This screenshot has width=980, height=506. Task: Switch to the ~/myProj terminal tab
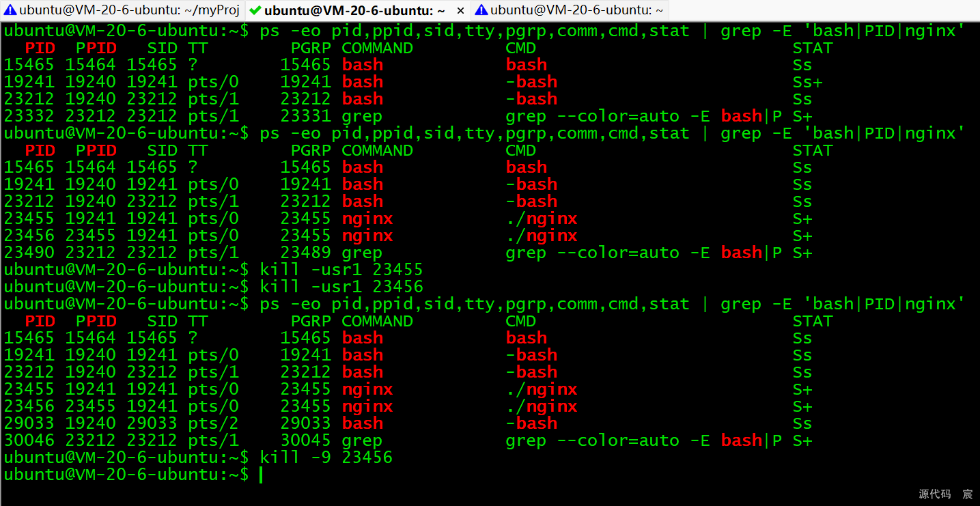click(x=122, y=10)
